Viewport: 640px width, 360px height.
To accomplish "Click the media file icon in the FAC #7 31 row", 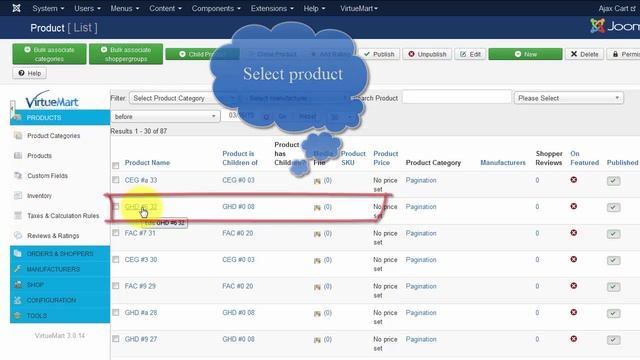I will click(x=317, y=234).
